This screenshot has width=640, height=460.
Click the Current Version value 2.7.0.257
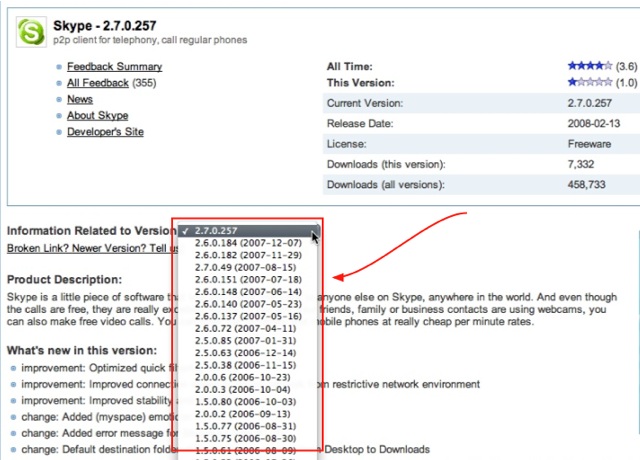coord(589,103)
